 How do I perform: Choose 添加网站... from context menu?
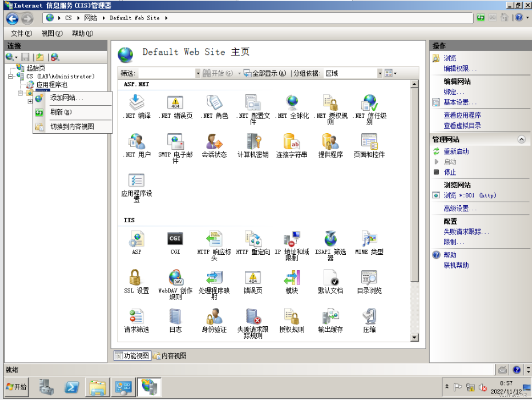click(73, 98)
